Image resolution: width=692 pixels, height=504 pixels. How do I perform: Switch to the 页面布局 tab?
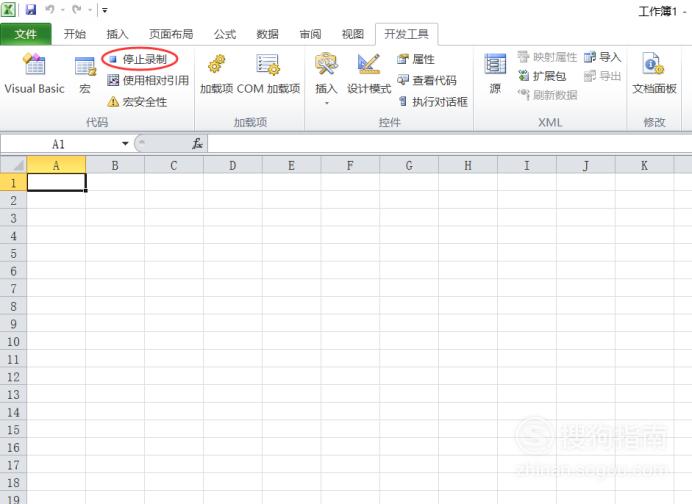point(171,34)
